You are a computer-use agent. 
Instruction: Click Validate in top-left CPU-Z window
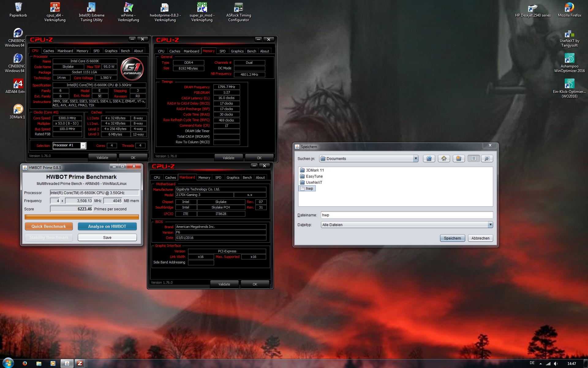coord(102,158)
